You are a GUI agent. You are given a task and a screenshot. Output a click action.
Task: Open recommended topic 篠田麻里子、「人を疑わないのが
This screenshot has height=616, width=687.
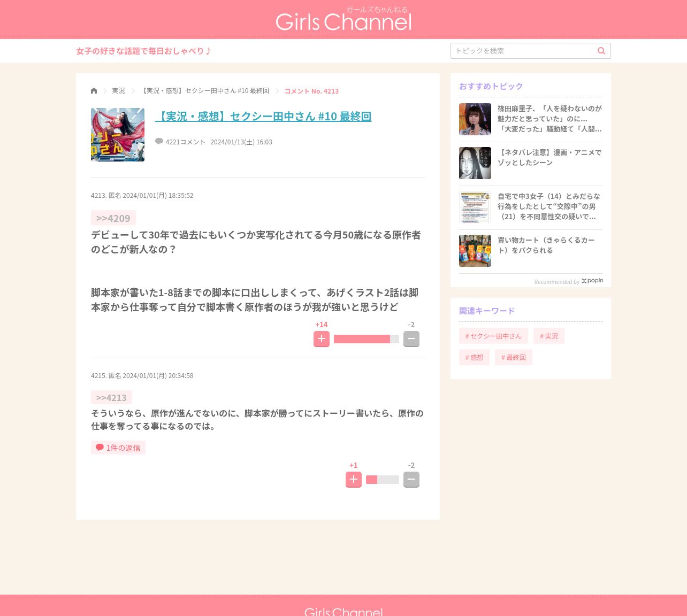click(x=549, y=119)
